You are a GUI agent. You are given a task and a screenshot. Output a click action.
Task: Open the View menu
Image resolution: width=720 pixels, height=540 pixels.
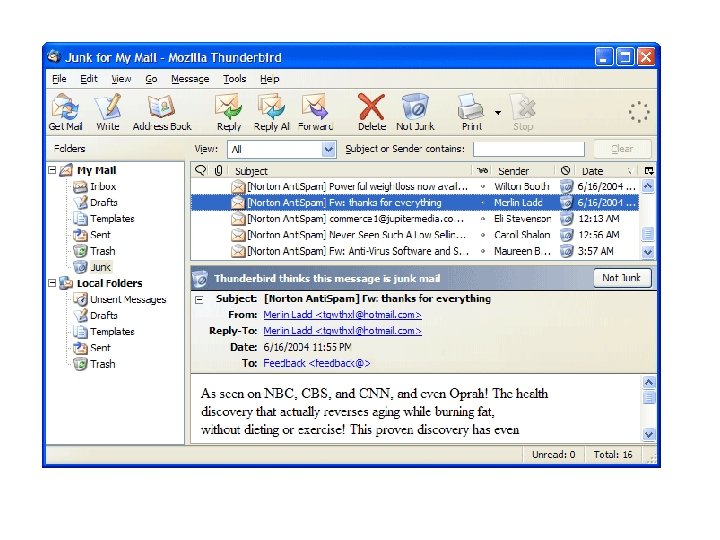(121, 79)
